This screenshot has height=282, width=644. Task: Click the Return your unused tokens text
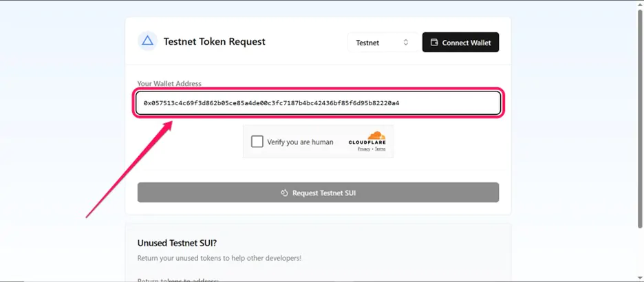point(219,258)
